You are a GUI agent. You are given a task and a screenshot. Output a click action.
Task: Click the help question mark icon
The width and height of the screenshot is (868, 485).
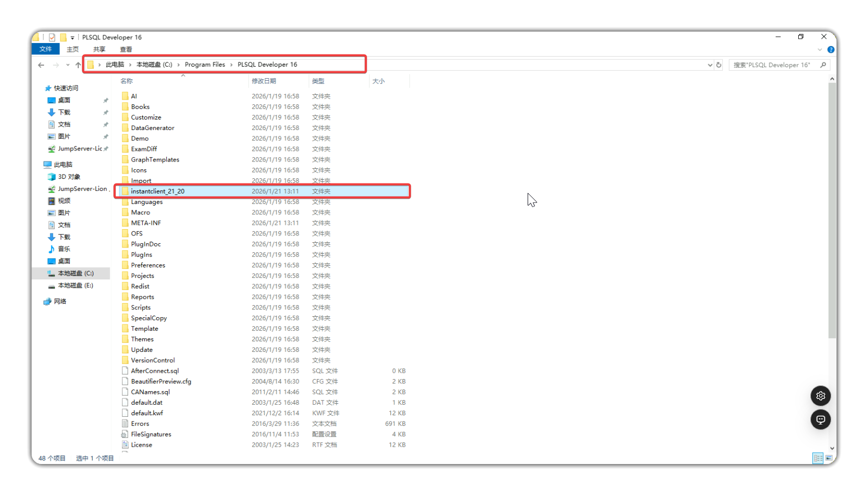pyautogui.click(x=831, y=50)
